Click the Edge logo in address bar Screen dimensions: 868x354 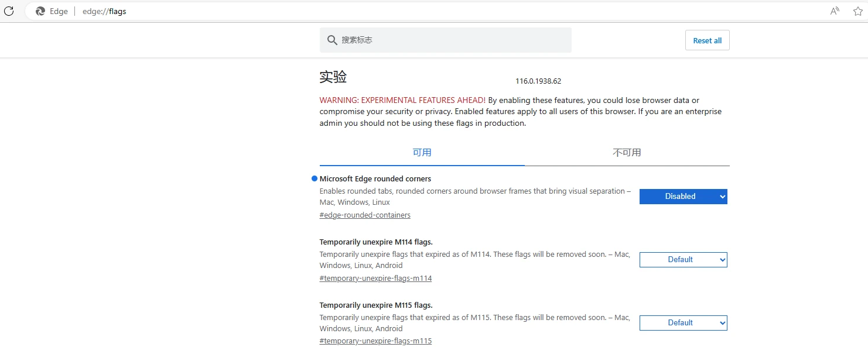point(40,11)
